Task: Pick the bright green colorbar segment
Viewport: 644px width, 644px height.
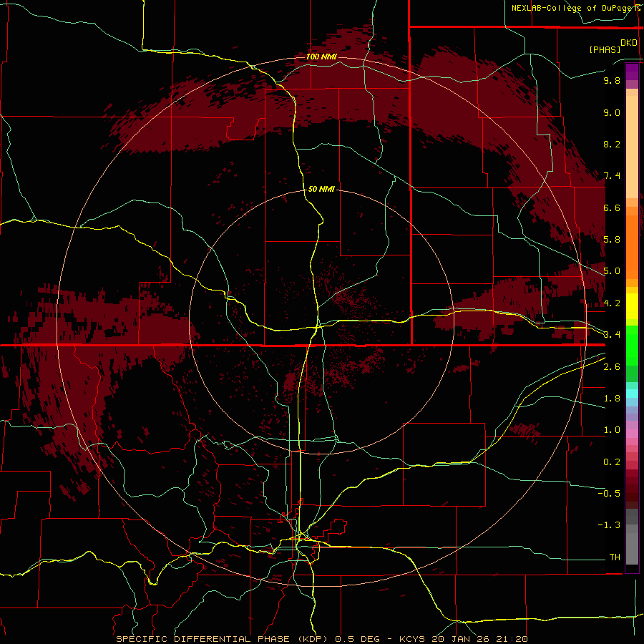Action: 632,345
